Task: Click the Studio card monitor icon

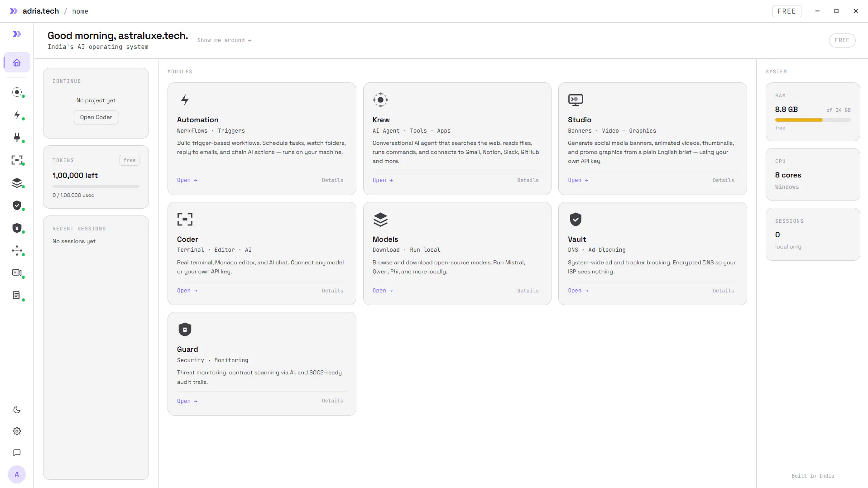Action: [575, 100]
